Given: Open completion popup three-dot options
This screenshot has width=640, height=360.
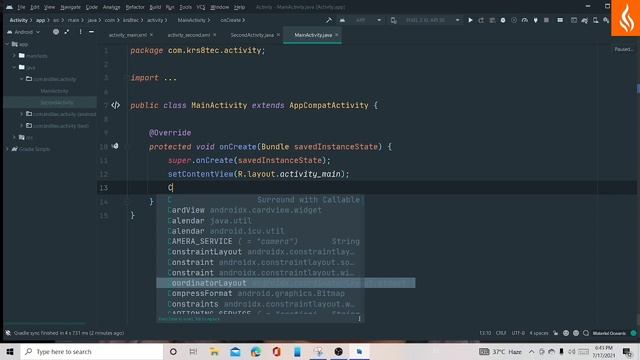Looking at the screenshot, I should (x=359, y=318).
